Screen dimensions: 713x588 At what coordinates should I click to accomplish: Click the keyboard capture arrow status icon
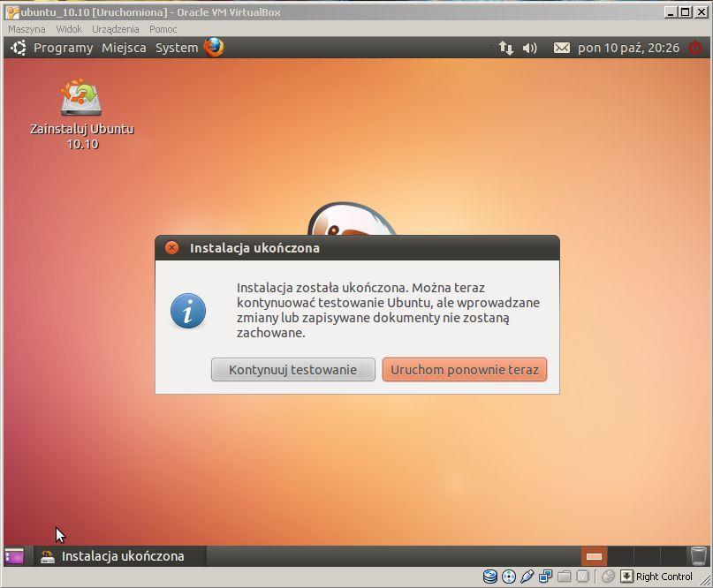pos(626,577)
